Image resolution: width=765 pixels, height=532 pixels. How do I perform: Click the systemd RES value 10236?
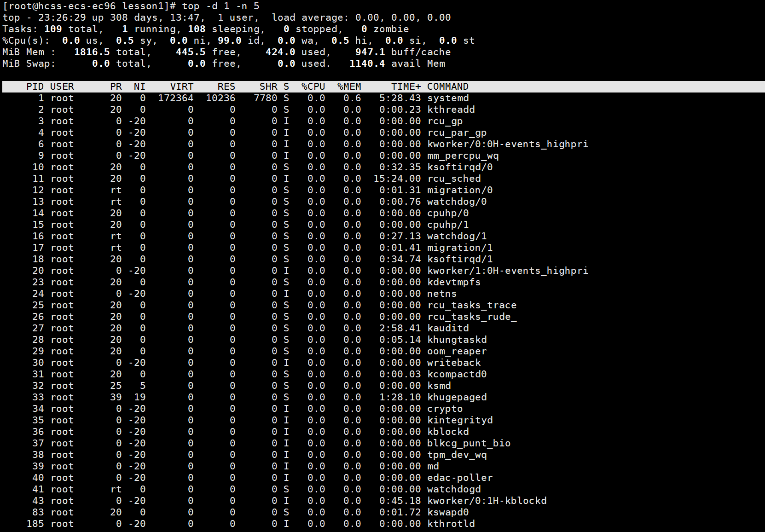[x=220, y=98]
